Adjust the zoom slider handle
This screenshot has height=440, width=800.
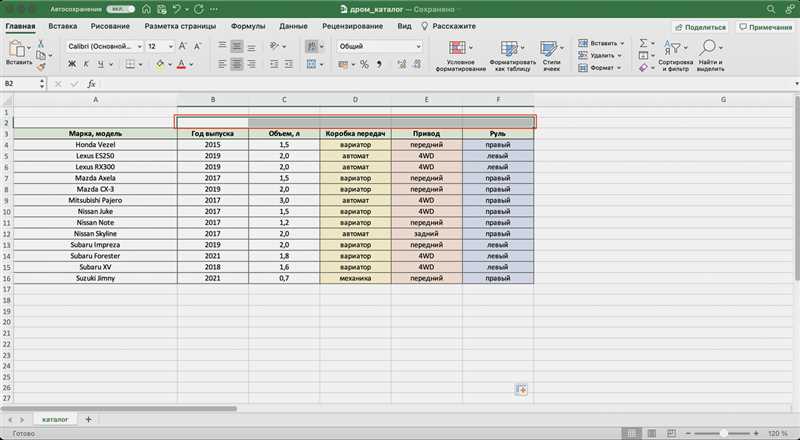click(x=723, y=433)
